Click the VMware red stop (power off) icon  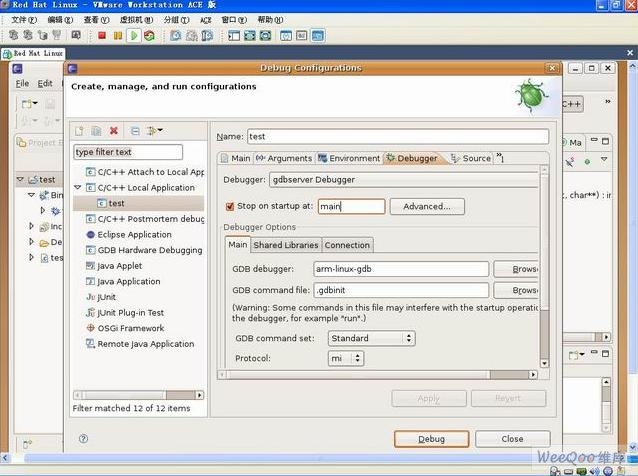(102, 35)
